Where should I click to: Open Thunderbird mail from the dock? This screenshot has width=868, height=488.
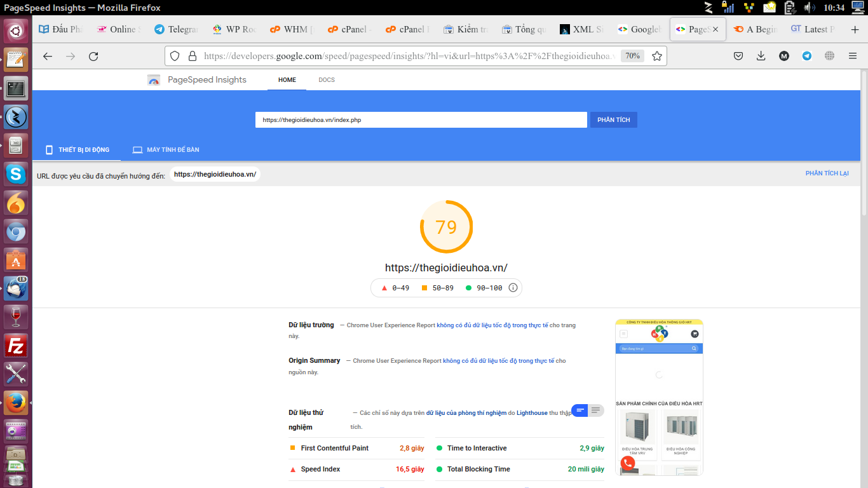point(16,288)
